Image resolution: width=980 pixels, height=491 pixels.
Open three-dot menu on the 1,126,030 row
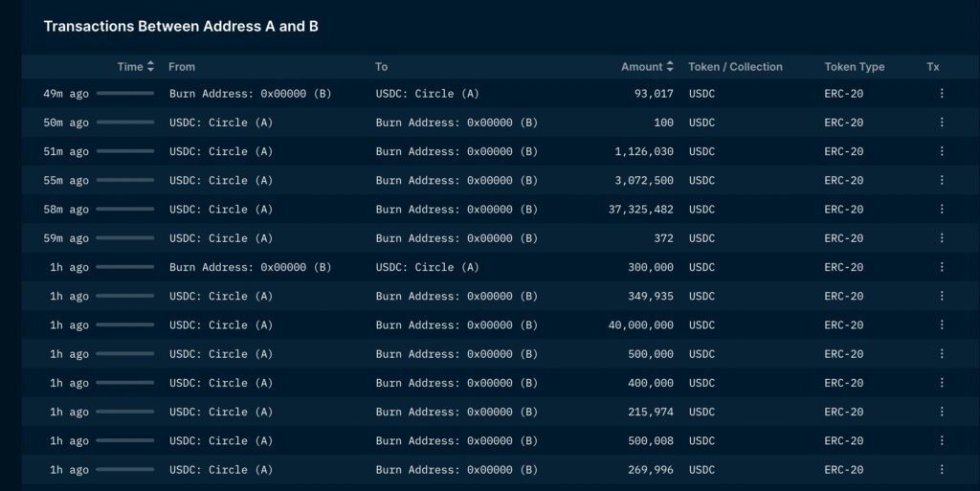point(942,151)
